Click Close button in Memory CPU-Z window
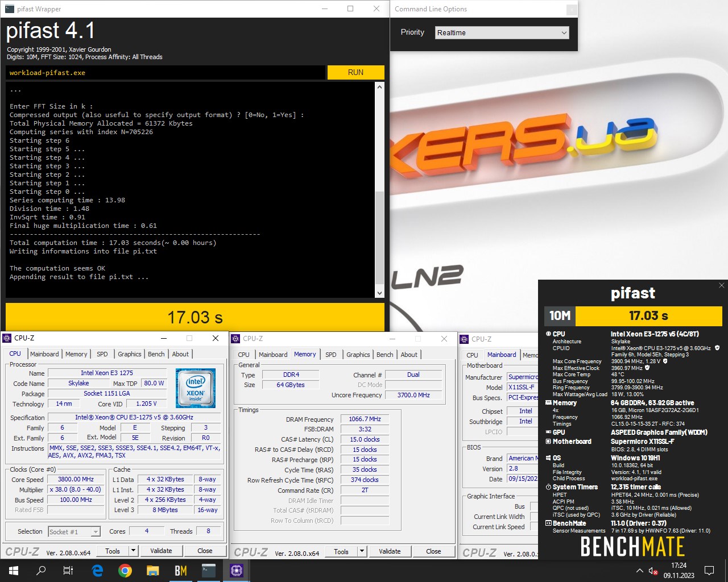The height and width of the screenshot is (582, 728). [434, 551]
